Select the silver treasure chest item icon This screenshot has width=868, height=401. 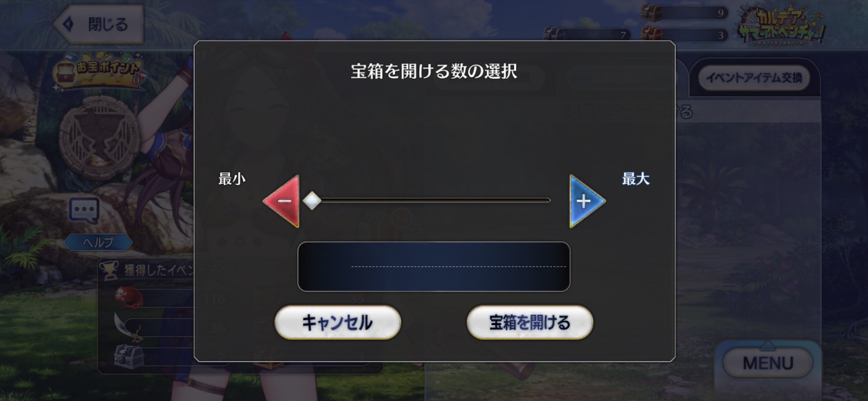[129, 356]
